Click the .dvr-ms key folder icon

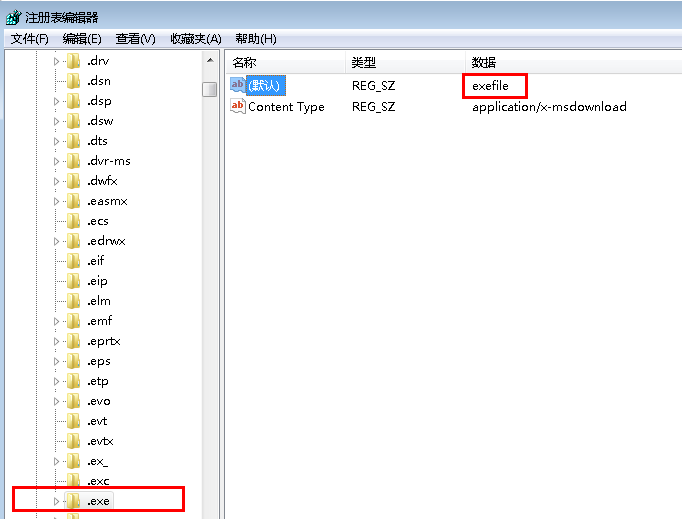[74, 161]
